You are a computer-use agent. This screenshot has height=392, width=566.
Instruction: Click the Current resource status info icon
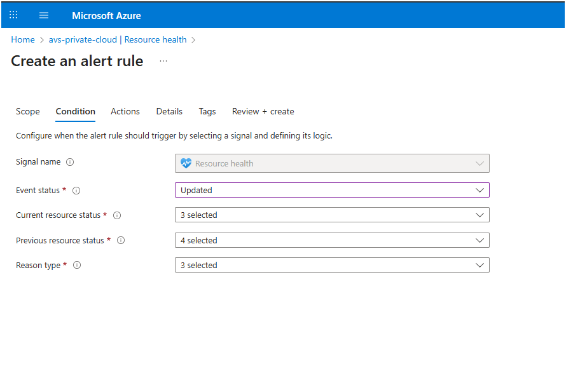coord(117,215)
